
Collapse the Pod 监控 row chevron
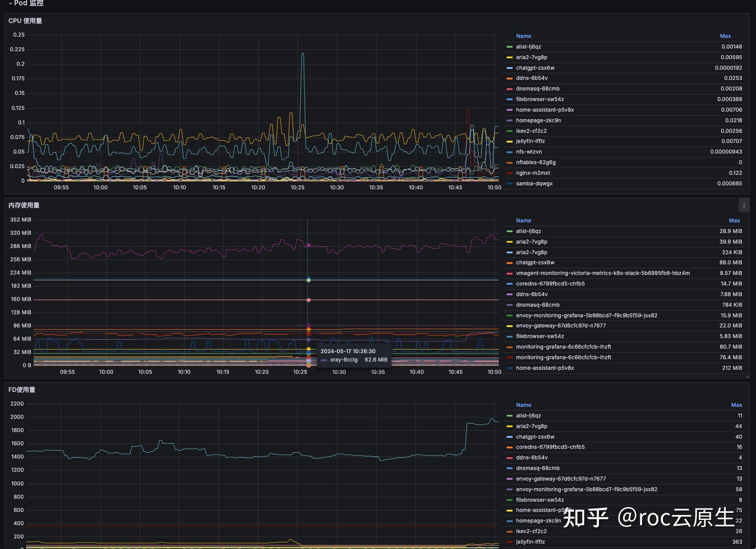[x=10, y=3]
